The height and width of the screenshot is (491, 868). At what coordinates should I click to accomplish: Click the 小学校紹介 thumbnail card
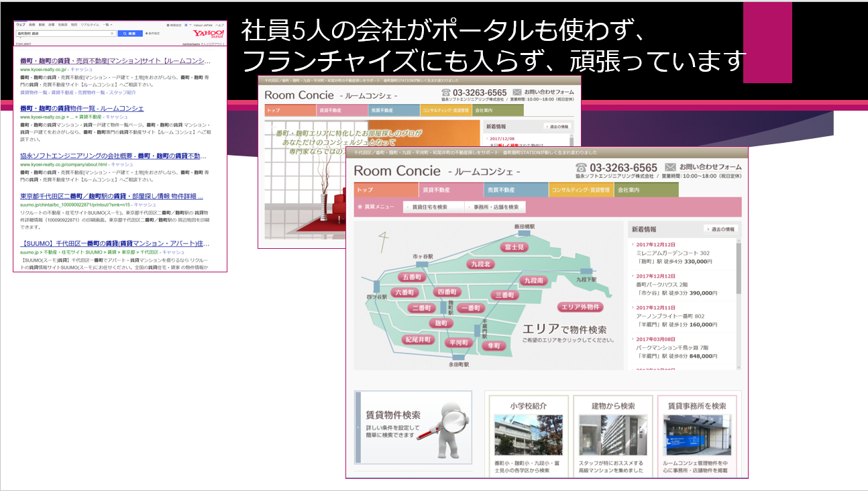click(x=528, y=435)
